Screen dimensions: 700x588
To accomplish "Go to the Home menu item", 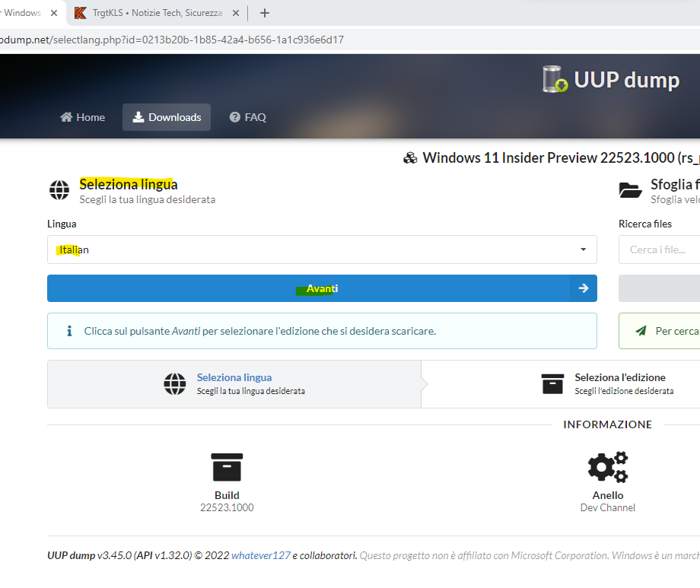I will (82, 117).
